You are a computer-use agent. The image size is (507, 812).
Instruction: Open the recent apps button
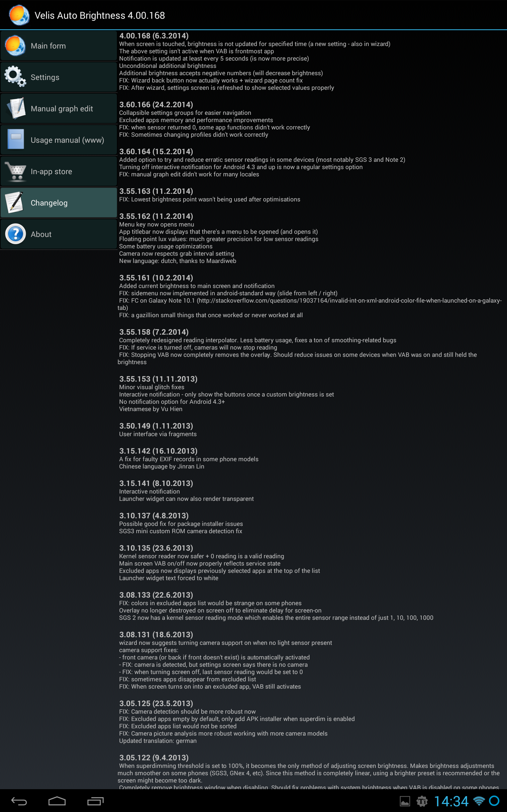tap(96, 801)
